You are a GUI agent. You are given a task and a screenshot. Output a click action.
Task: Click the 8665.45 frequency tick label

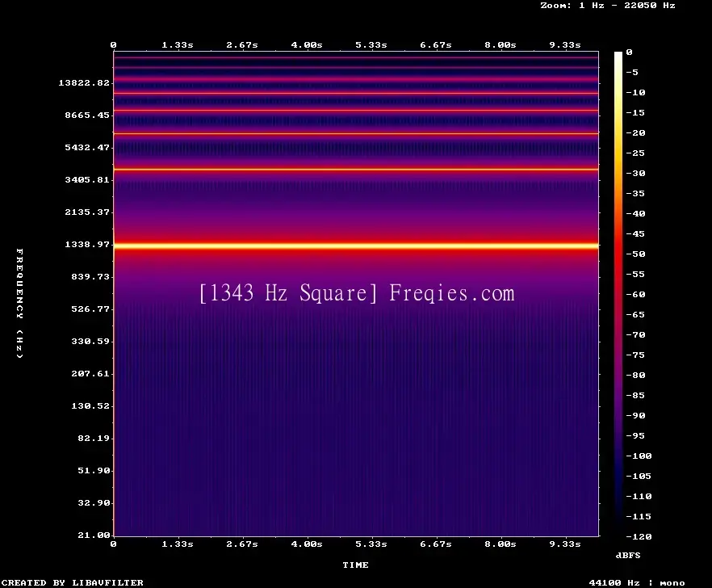tap(87, 115)
